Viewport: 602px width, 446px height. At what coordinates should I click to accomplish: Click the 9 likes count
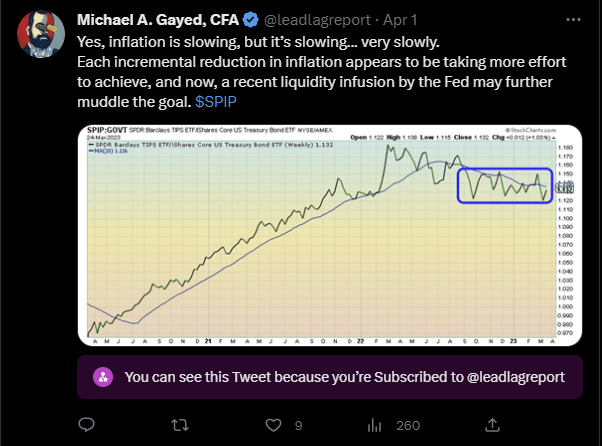(299, 425)
